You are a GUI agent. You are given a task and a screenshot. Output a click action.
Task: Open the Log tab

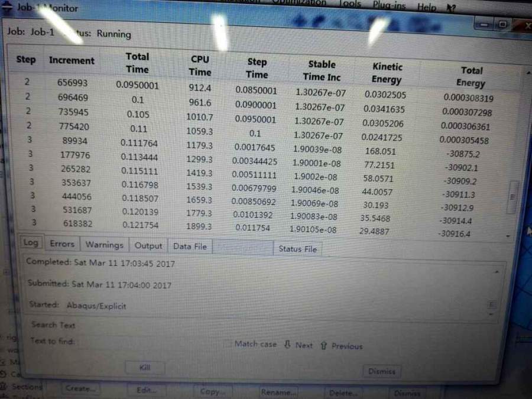pyautogui.click(x=31, y=242)
